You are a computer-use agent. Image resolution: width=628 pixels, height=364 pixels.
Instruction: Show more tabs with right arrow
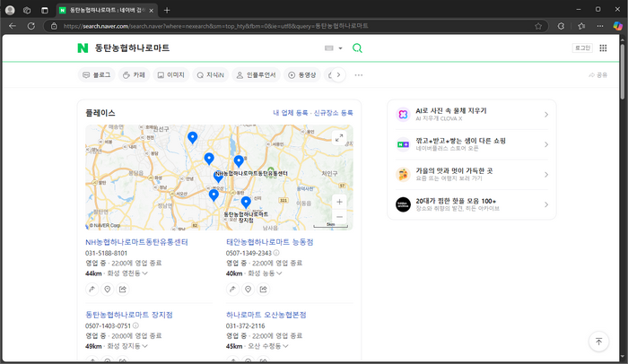point(338,75)
